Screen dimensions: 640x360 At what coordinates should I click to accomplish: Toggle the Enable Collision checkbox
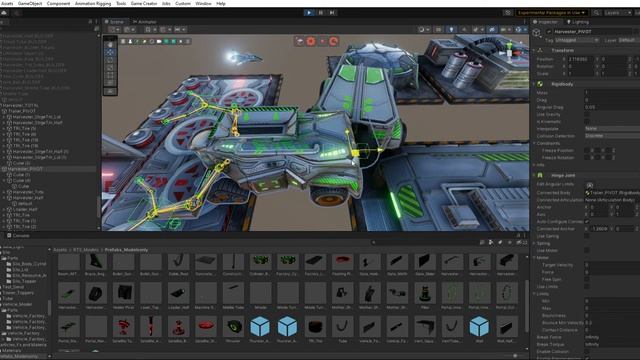587,351
